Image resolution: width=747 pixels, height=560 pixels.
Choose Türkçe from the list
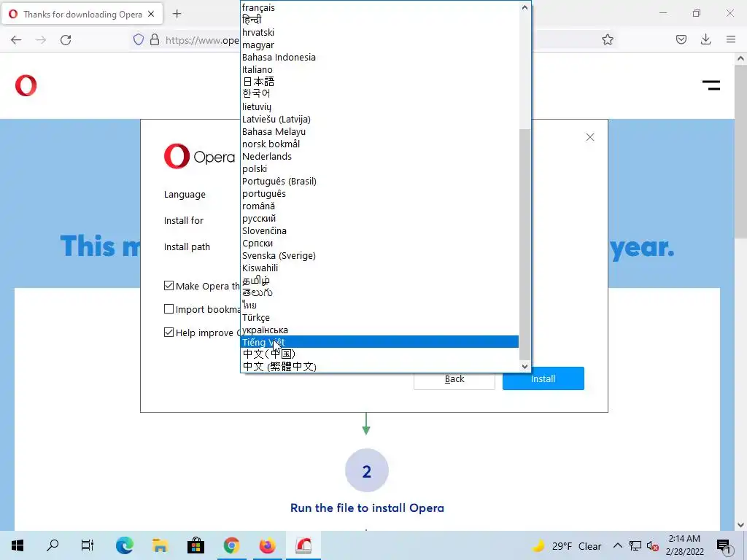point(379,317)
